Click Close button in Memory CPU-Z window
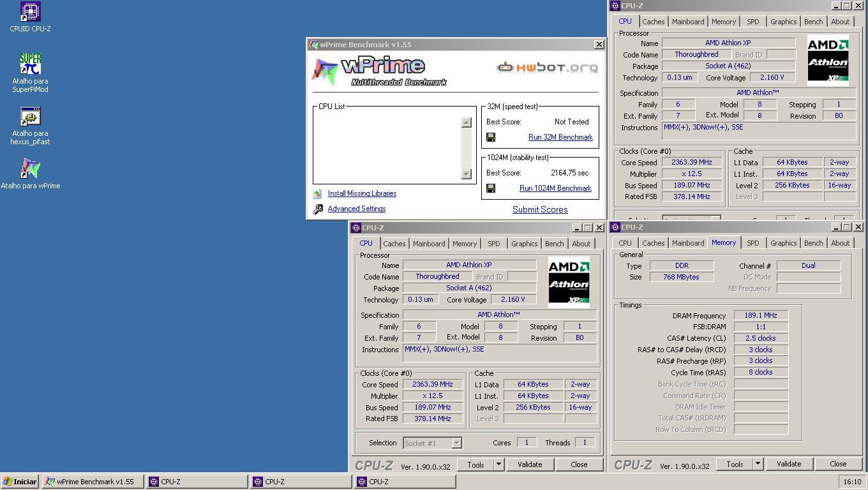868x490 pixels. (x=838, y=464)
